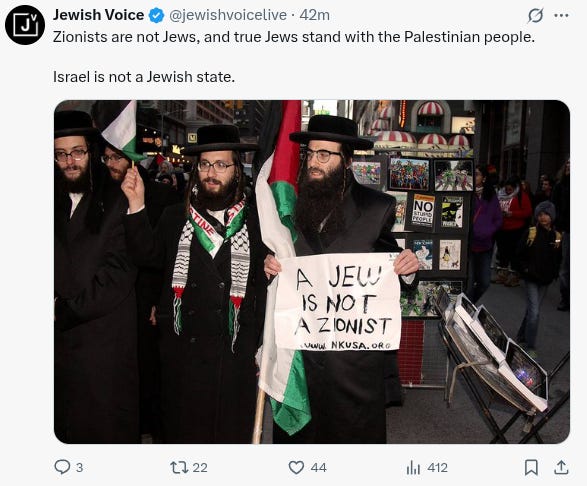This screenshot has width=587, height=486.
Task: Click the Grok slashed-circle icon
Action: [535, 16]
